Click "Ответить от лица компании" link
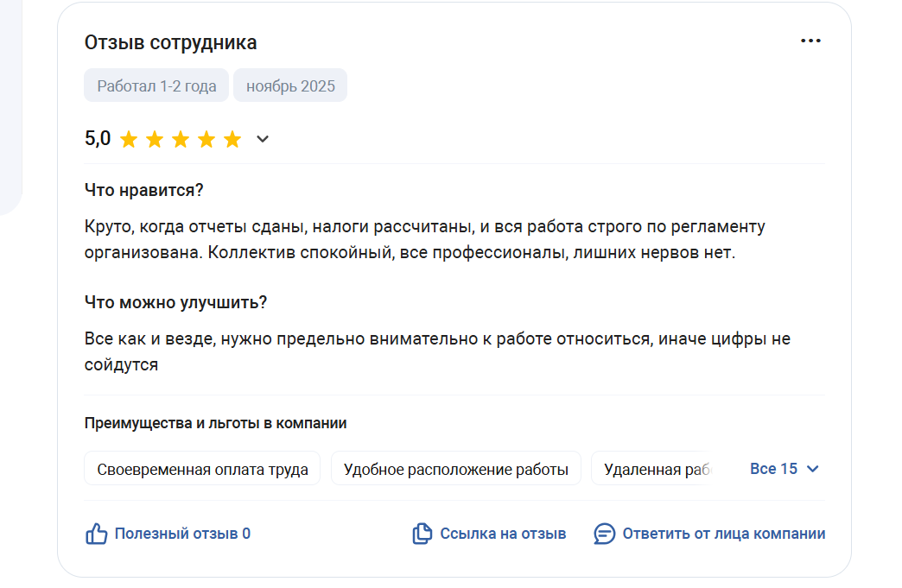This screenshot has width=902, height=588. coord(723,534)
